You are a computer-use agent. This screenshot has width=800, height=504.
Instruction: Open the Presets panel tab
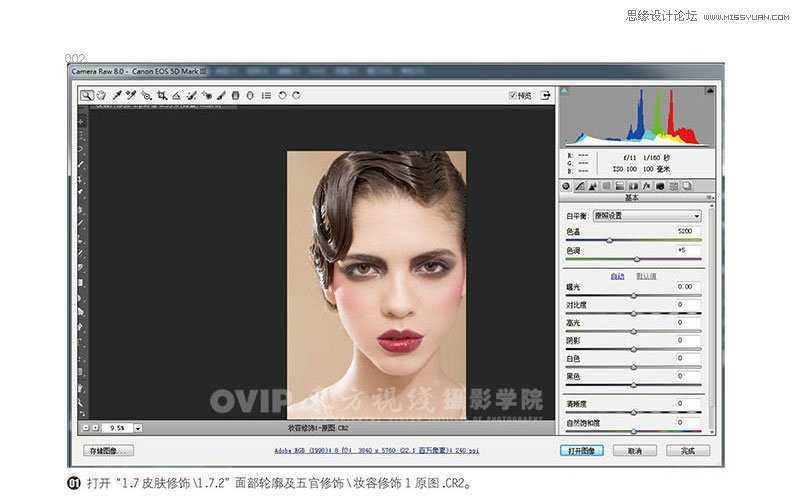[x=673, y=186]
